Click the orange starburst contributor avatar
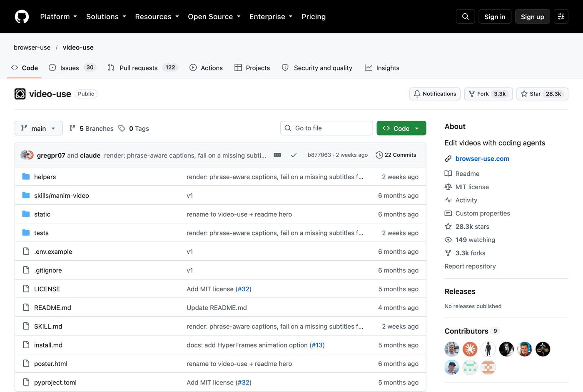 pos(470,349)
